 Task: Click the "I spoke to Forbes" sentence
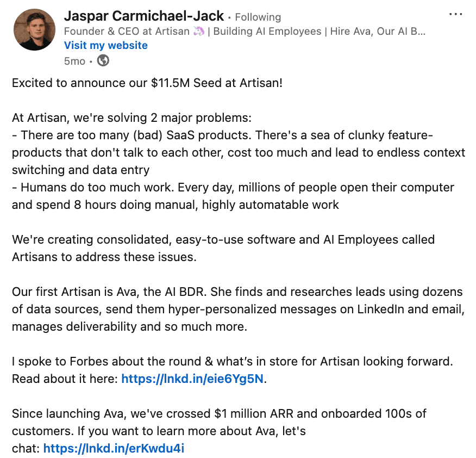(234, 361)
